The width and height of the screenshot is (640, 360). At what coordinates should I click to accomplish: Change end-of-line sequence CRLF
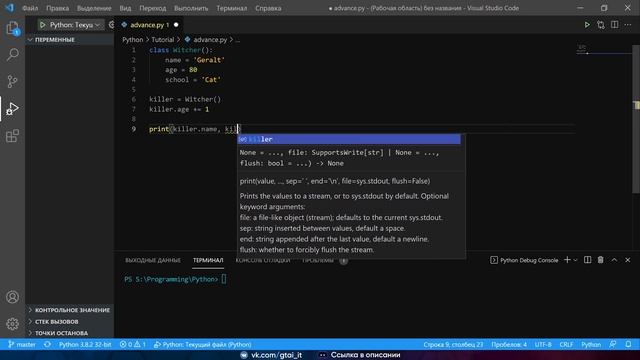click(x=566, y=344)
